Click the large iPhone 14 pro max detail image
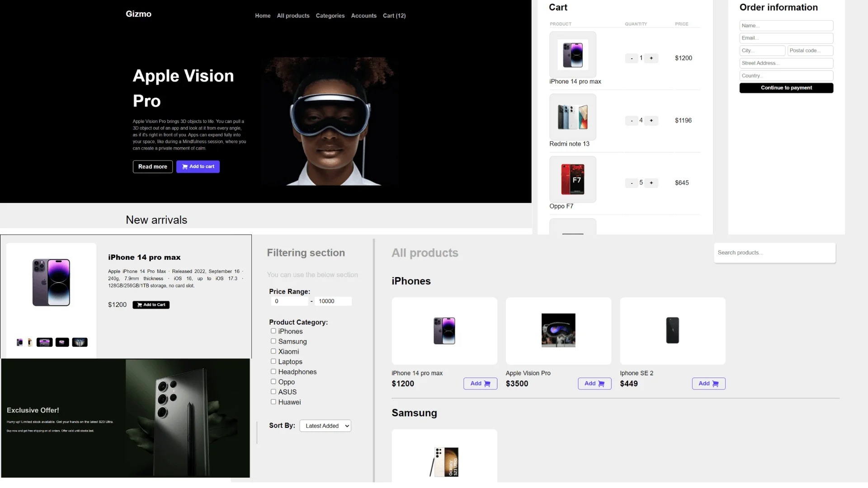Image resolution: width=868 pixels, height=488 pixels. [x=51, y=282]
